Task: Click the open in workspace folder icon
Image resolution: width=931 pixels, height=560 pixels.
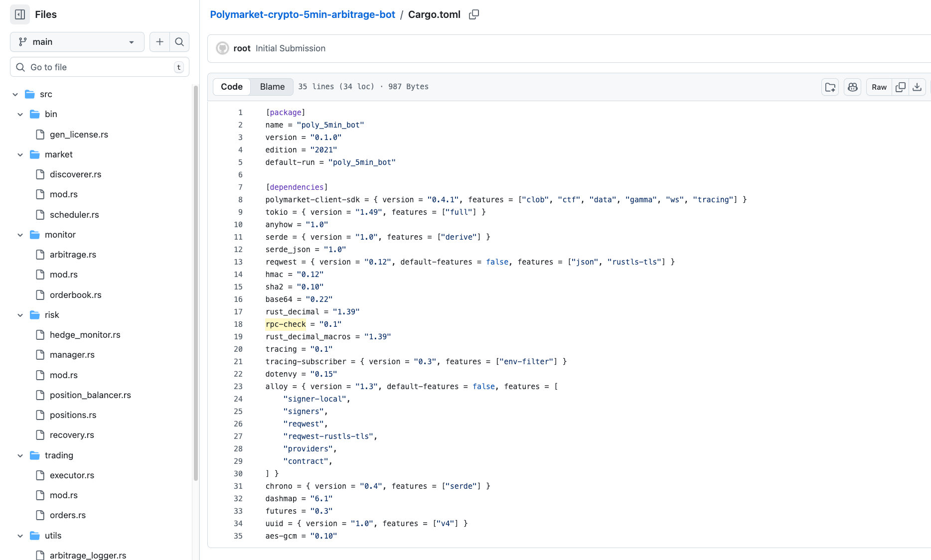Action: 830,87
